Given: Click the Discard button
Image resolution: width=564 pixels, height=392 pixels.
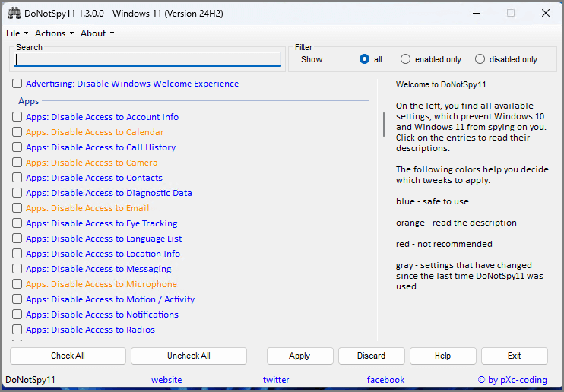Looking at the screenshot, I should [x=371, y=356].
